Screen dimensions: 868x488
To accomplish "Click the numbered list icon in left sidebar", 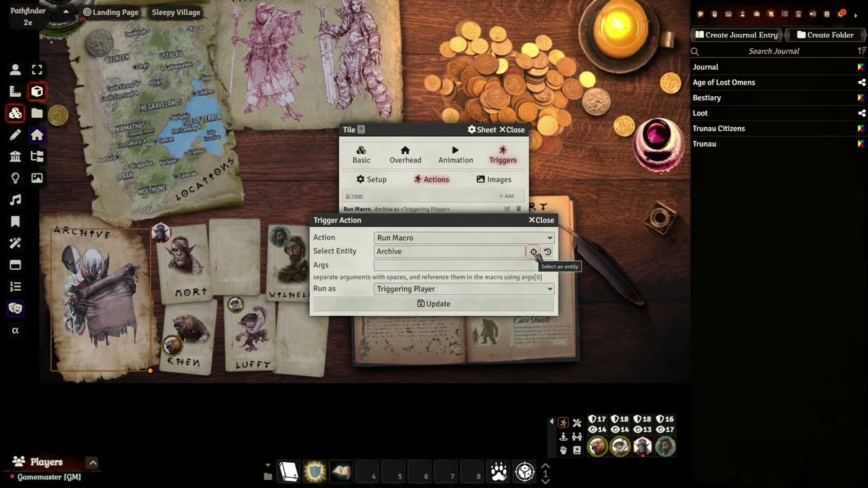I will [15, 287].
